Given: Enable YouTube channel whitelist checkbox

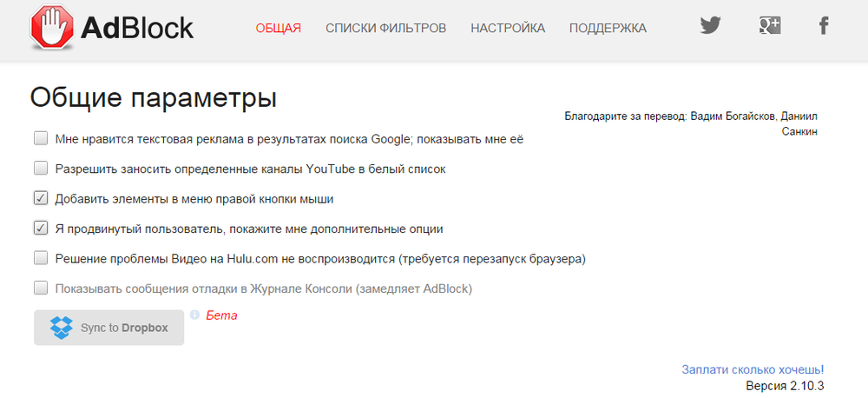Looking at the screenshot, I should coord(41,169).
